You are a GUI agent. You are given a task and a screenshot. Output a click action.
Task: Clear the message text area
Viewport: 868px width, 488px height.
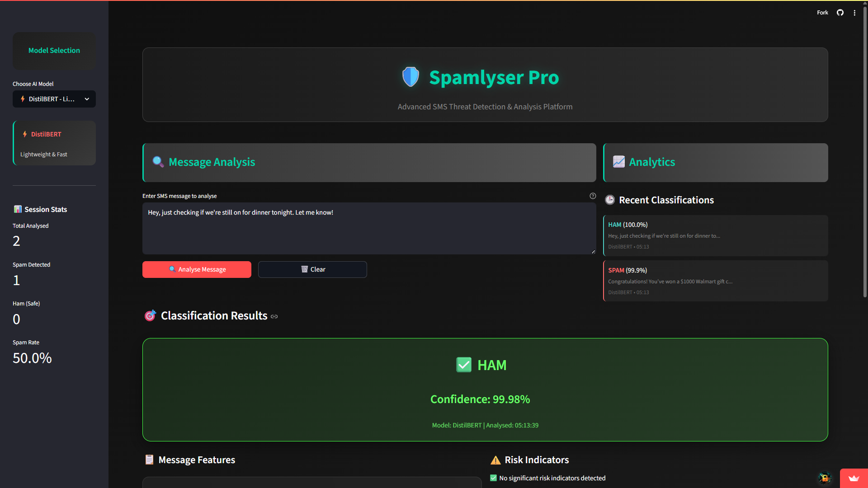pyautogui.click(x=312, y=269)
